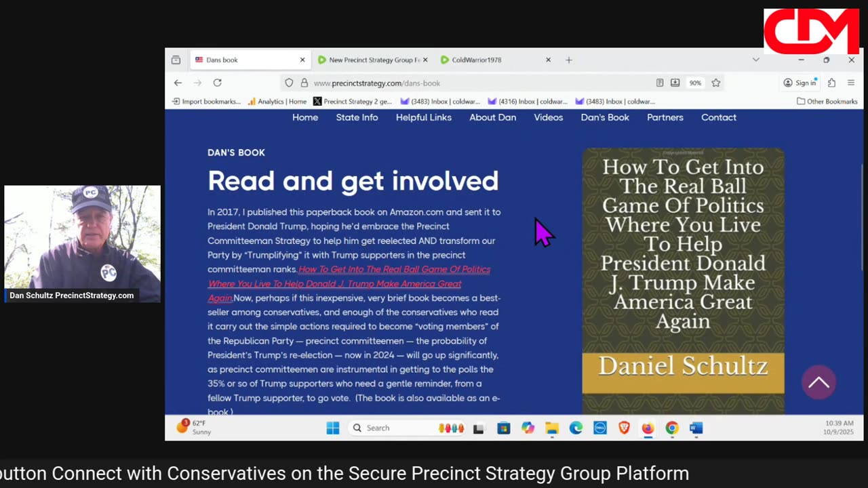Image resolution: width=868 pixels, height=488 pixels.
Task: Open the Other Bookmarks folder
Action: pyautogui.click(x=827, y=101)
